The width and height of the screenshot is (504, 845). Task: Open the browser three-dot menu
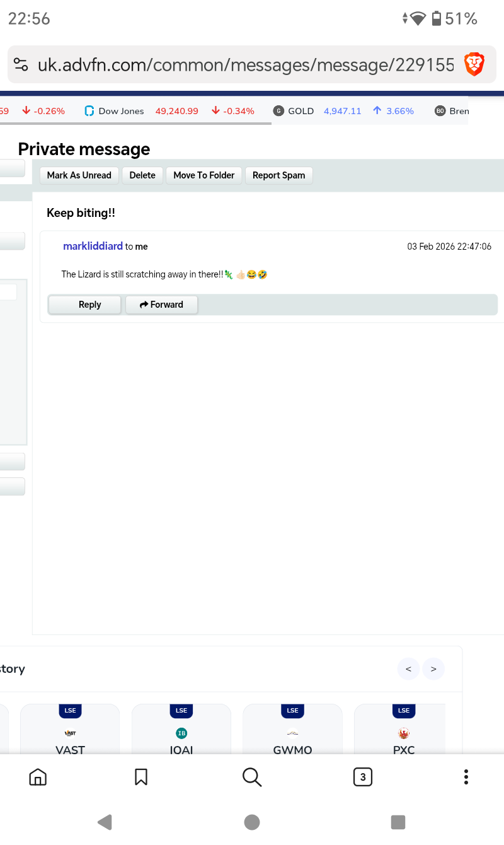click(x=466, y=777)
